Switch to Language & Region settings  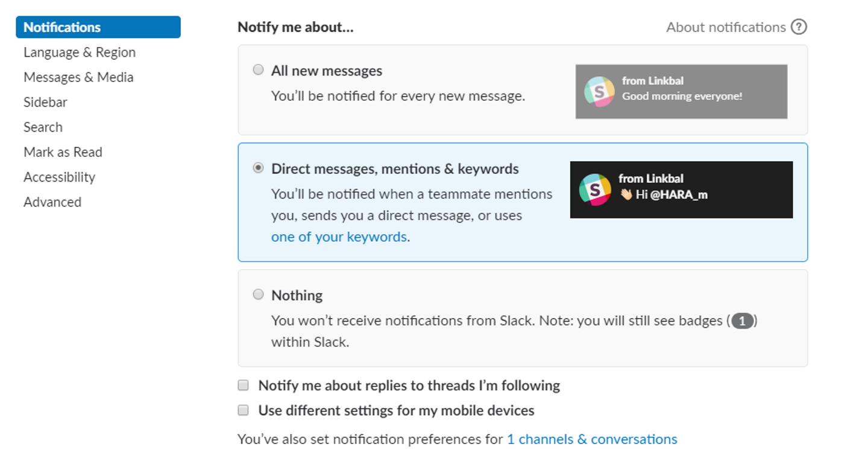(x=80, y=52)
